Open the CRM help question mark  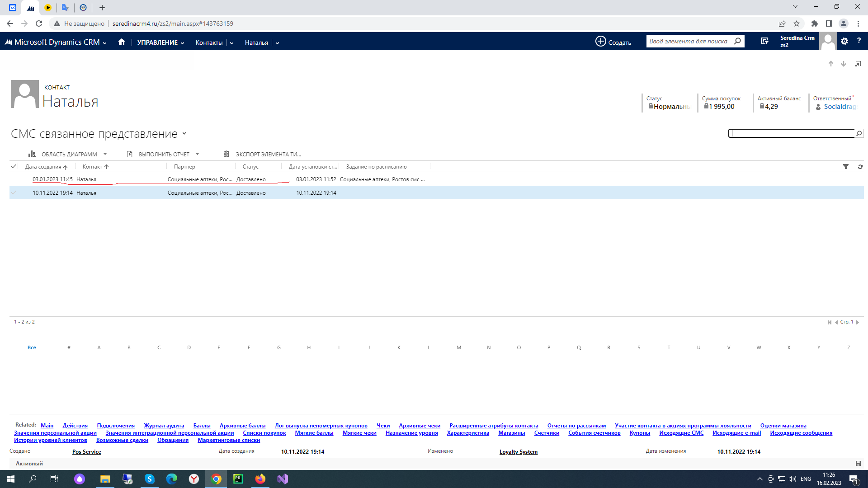point(859,41)
